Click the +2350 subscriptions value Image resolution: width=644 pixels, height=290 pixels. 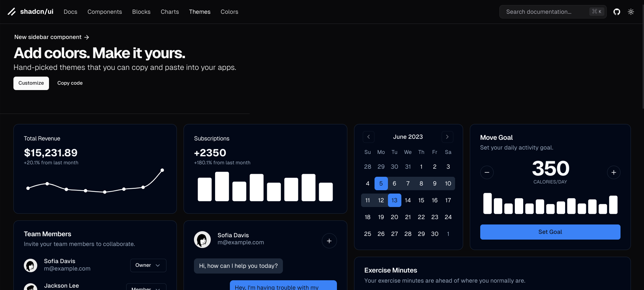tap(210, 153)
